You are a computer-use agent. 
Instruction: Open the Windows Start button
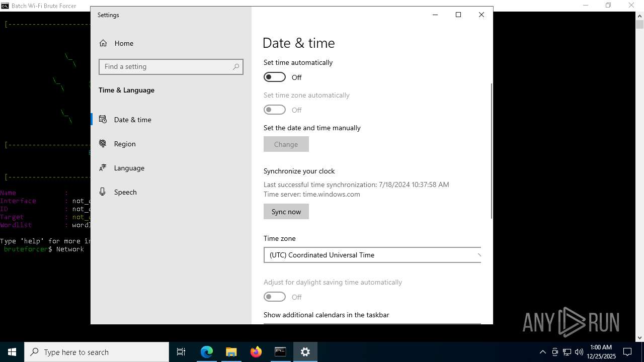click(x=12, y=352)
